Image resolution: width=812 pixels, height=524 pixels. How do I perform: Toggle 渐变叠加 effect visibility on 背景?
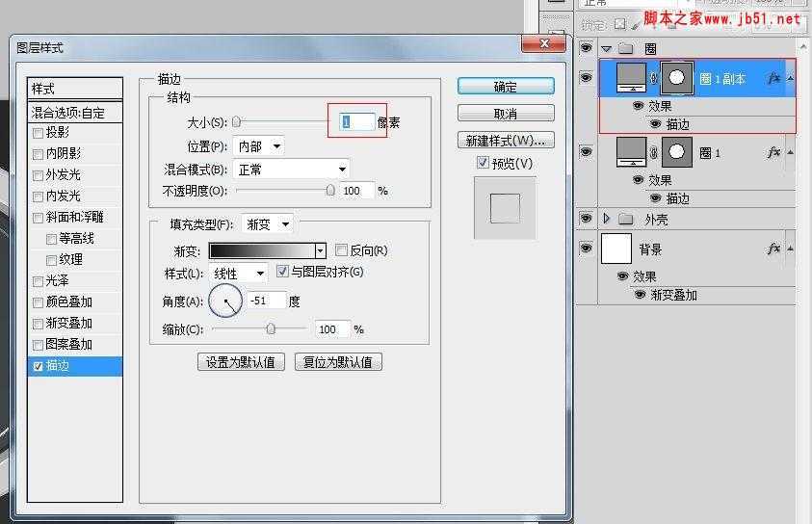tap(641, 294)
